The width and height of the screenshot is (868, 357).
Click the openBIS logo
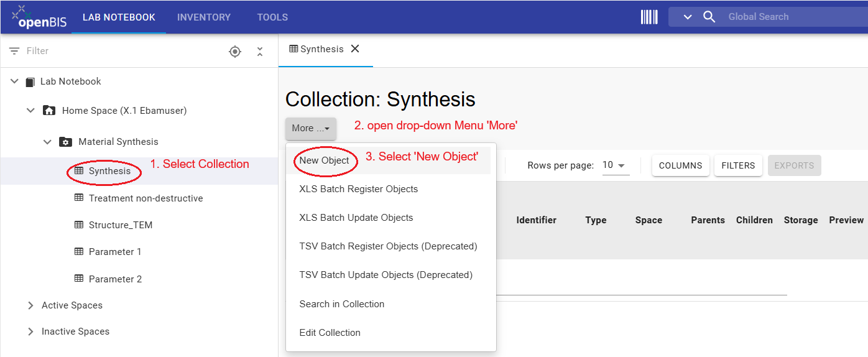coord(38,17)
